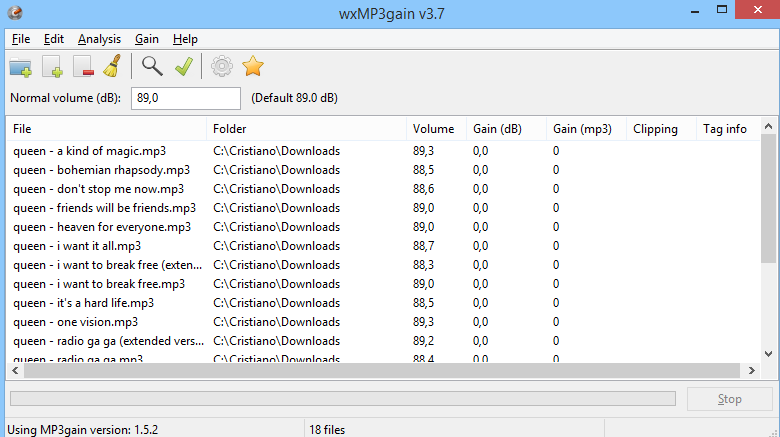The image size is (780, 437).
Task: Select "queen - bohemian rhapsody.mp3"
Action: (101, 170)
